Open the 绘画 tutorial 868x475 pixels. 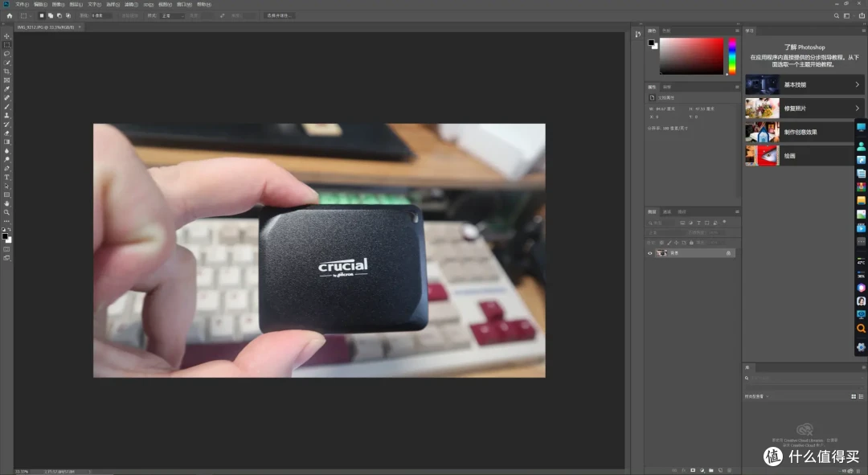(800, 156)
